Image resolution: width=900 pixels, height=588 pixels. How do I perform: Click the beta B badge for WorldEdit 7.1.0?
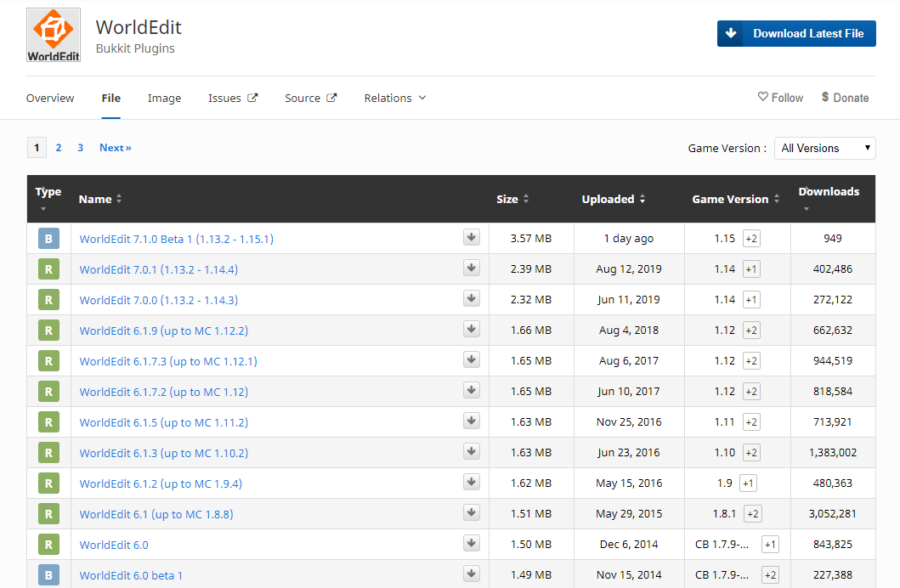click(48, 239)
